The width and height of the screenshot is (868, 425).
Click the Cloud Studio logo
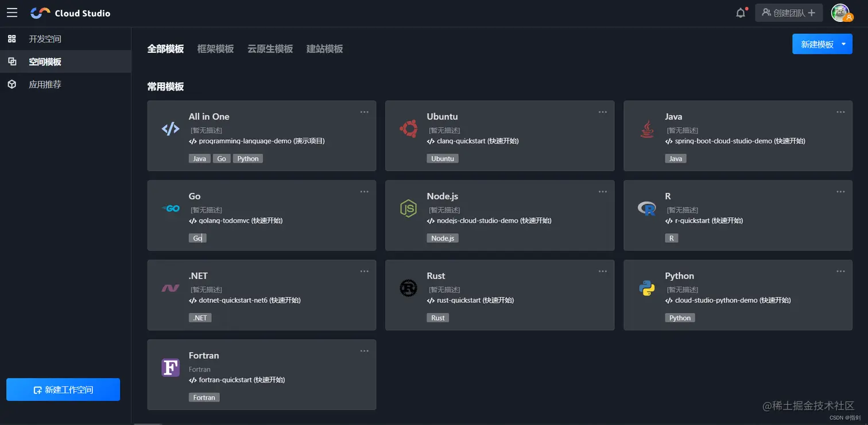pyautogui.click(x=70, y=13)
